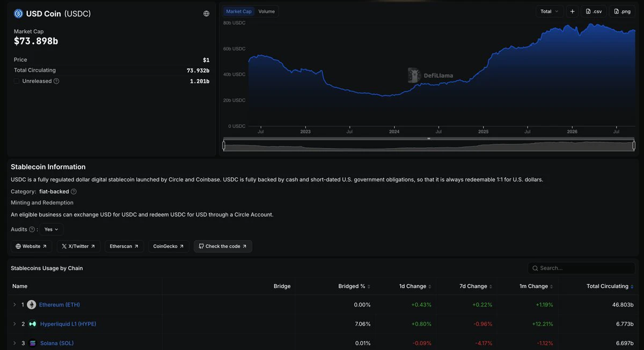Open the X/Twitter link
The height and width of the screenshot is (350, 644).
(x=78, y=247)
